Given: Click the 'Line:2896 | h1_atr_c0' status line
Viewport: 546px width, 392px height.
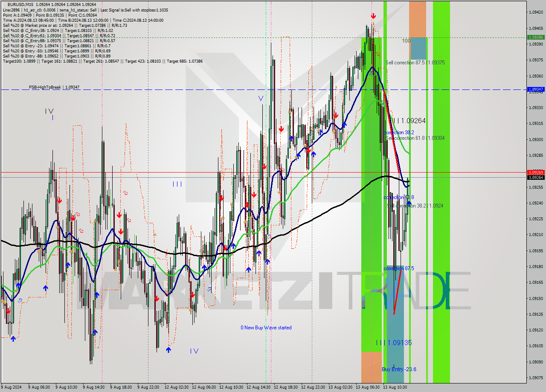Looking at the screenshot, I should pyautogui.click(x=85, y=10).
